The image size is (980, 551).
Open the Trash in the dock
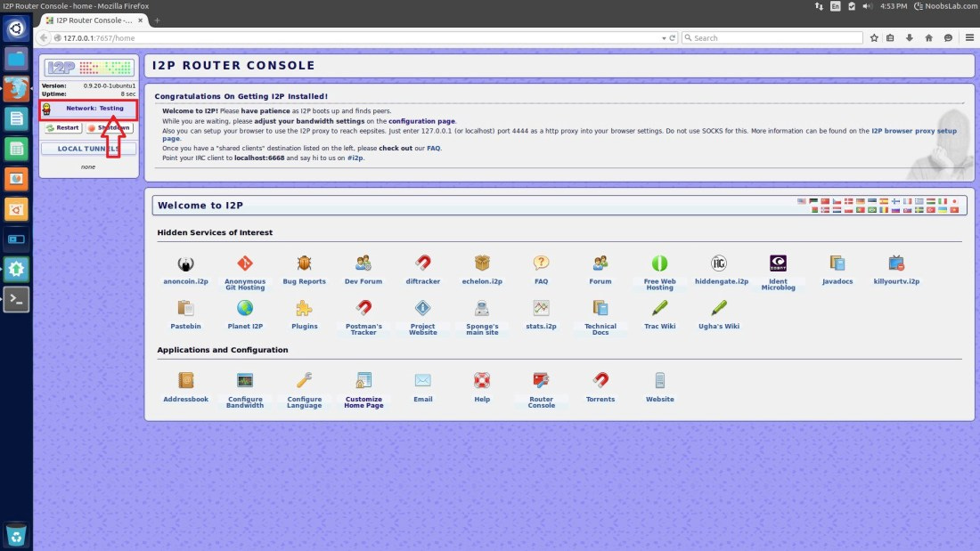[16, 535]
